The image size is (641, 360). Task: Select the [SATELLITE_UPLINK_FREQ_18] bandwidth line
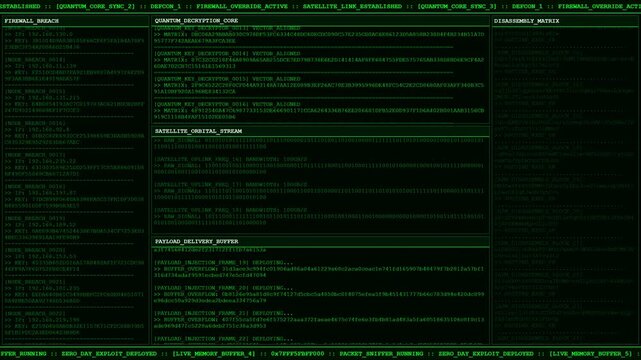coord(230,210)
